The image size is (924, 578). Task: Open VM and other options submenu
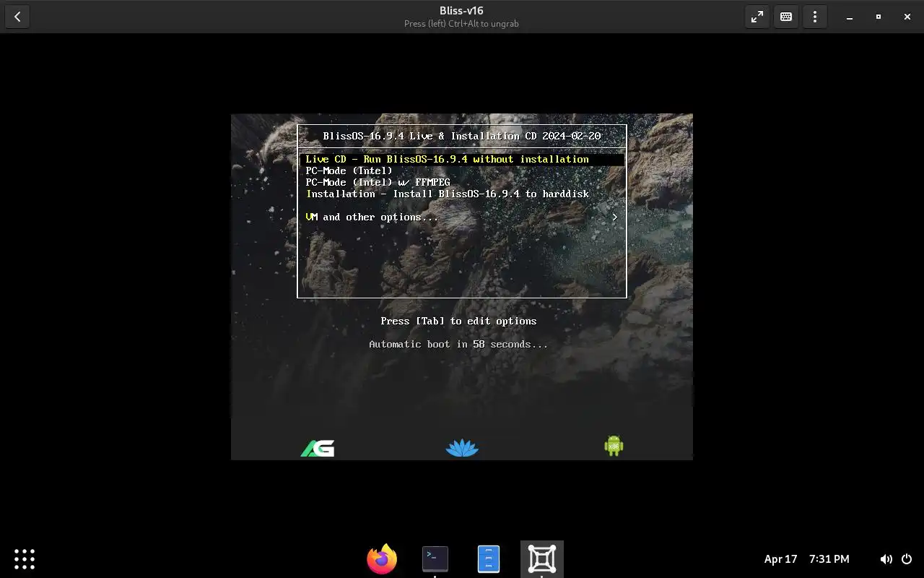[462, 217]
